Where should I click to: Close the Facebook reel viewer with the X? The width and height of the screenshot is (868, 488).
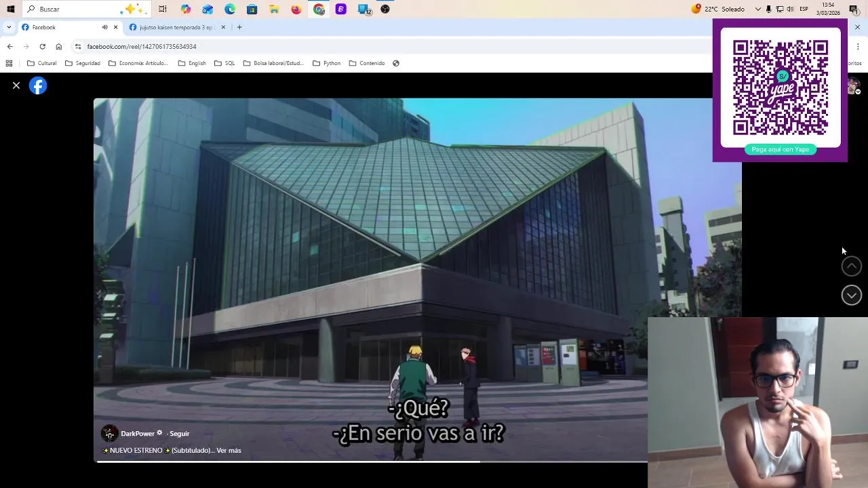click(x=16, y=85)
